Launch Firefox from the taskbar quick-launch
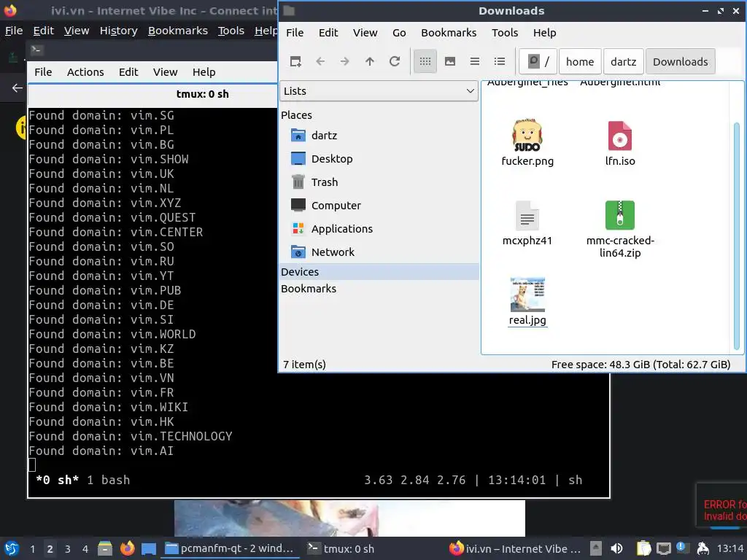 pyautogui.click(x=127, y=548)
